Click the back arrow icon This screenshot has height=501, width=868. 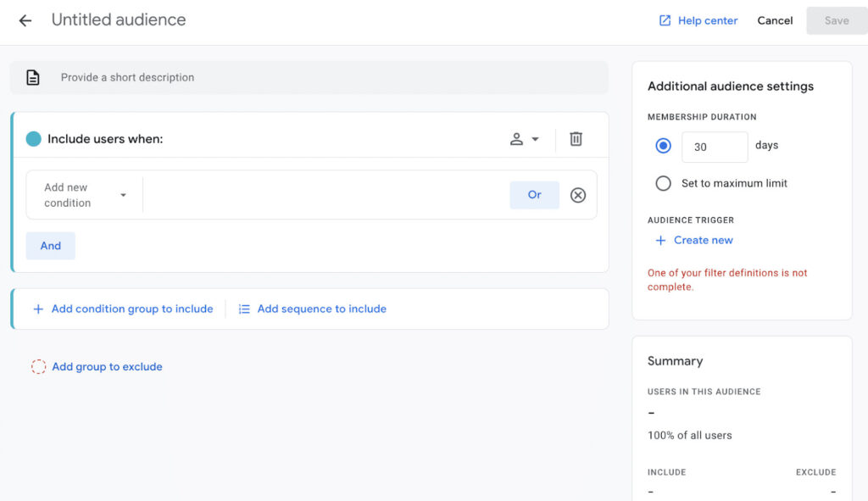(25, 20)
